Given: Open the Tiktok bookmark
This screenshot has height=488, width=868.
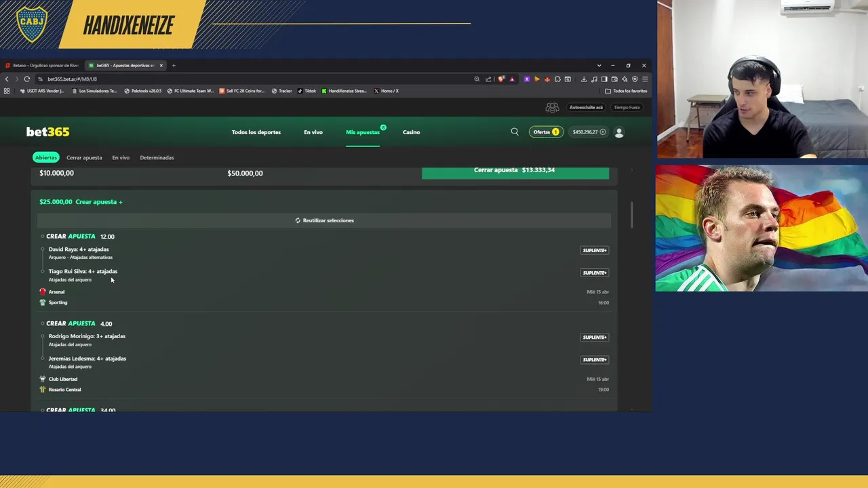Looking at the screenshot, I should coord(307,91).
